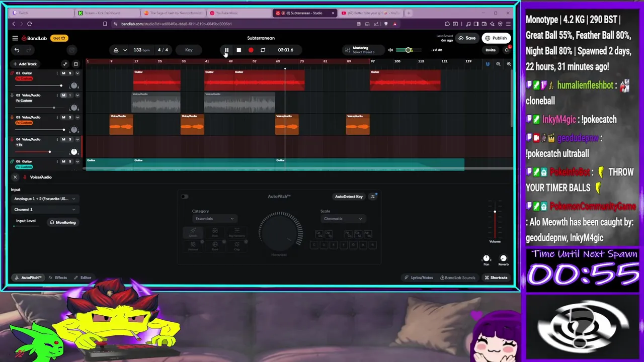Click the Save button
The height and width of the screenshot is (362, 644).
pos(467,38)
